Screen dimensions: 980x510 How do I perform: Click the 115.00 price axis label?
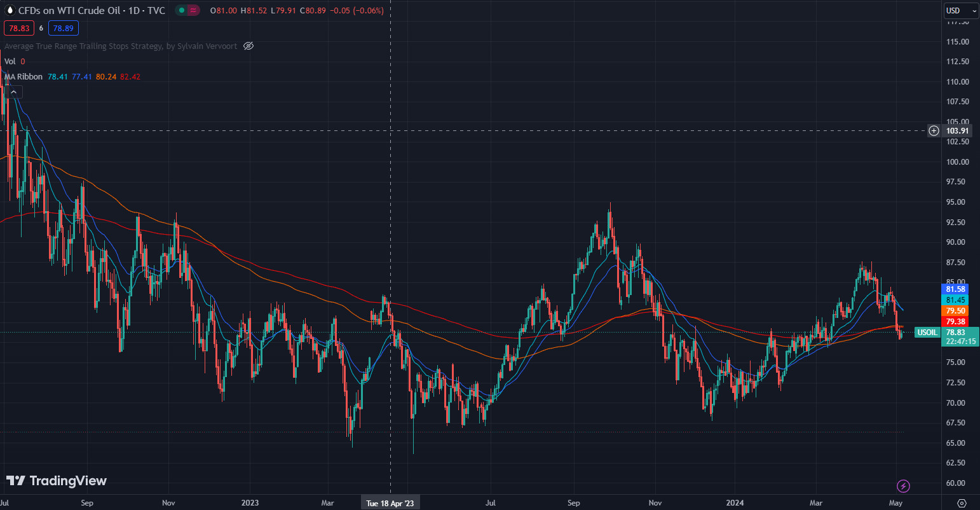pos(957,41)
